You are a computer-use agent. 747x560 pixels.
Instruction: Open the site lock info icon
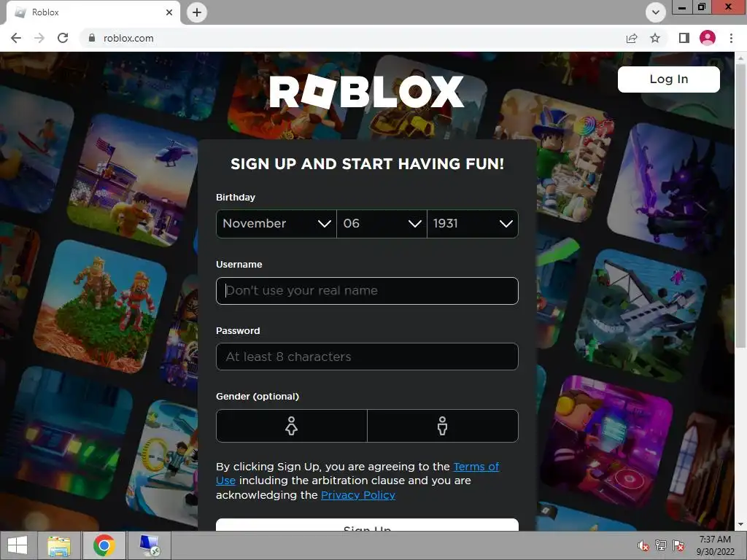tap(92, 38)
